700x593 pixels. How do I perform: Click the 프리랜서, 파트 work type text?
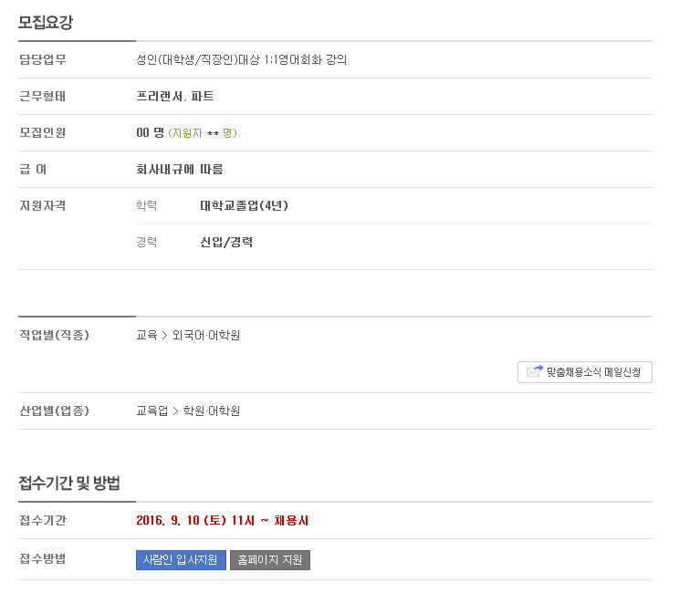point(175,97)
